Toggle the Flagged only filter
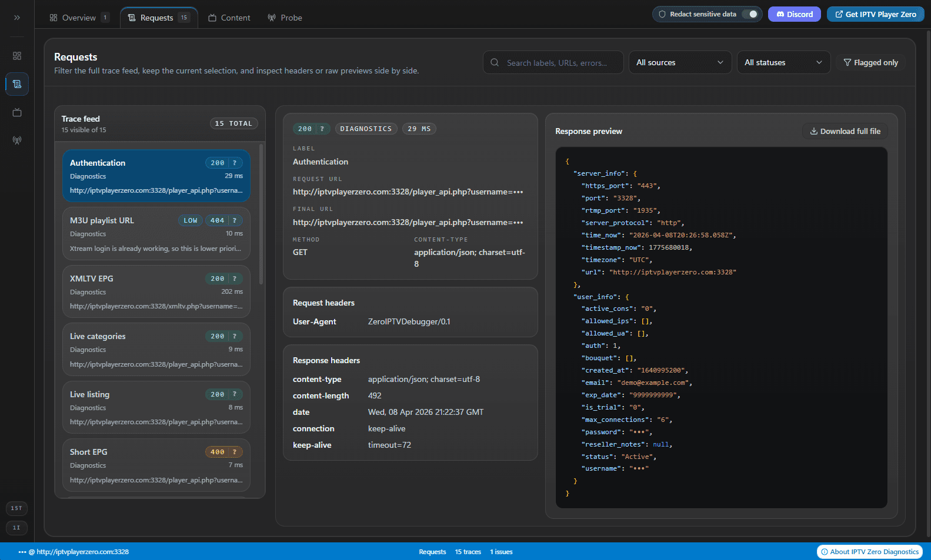 click(x=870, y=62)
